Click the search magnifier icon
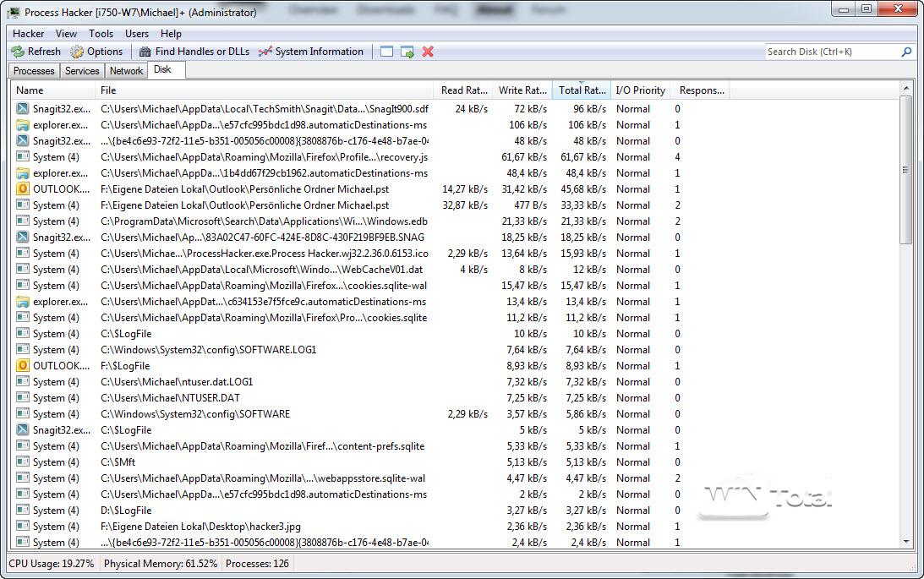 point(906,52)
